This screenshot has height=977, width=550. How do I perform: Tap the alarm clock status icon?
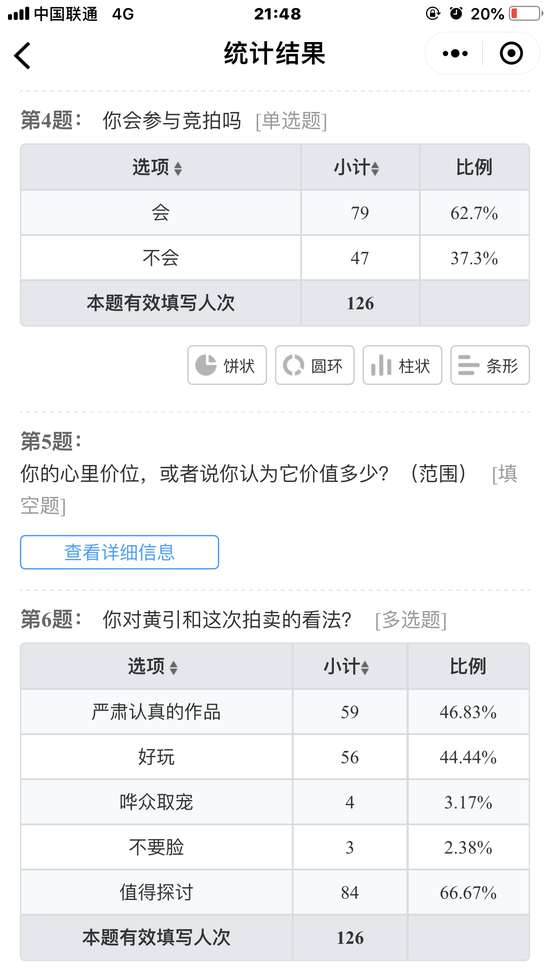point(457,13)
